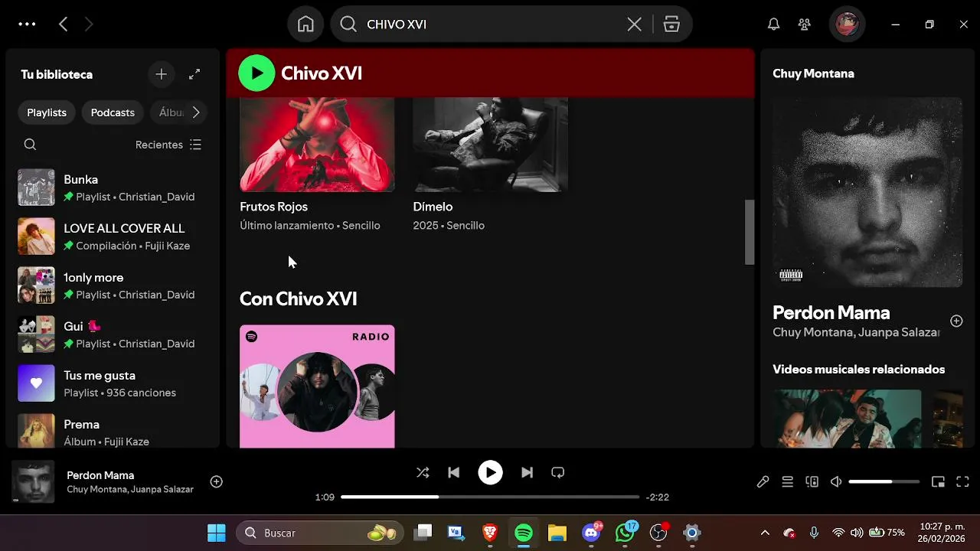Filter library by Playlists
The image size is (980, 551).
(47, 112)
